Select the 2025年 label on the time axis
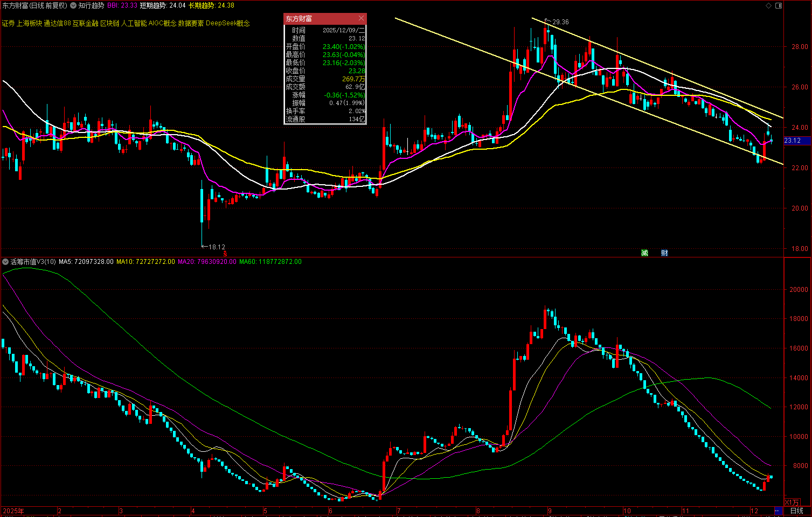This screenshot has width=812, height=517. point(13,511)
